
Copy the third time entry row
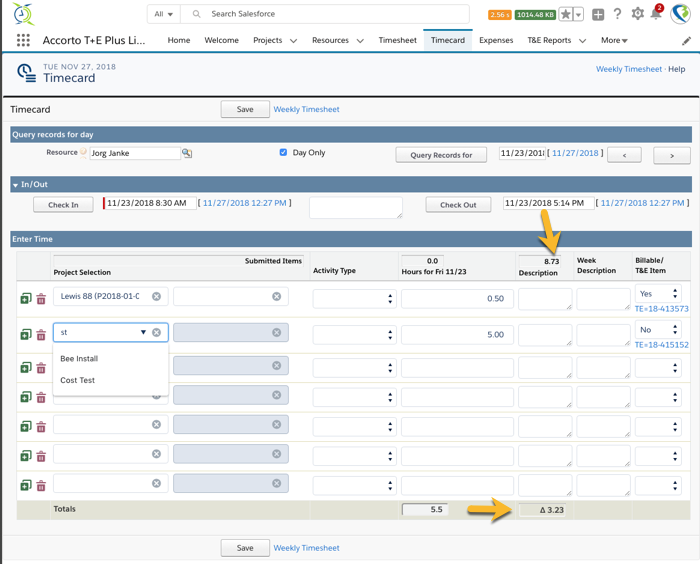click(x=26, y=368)
